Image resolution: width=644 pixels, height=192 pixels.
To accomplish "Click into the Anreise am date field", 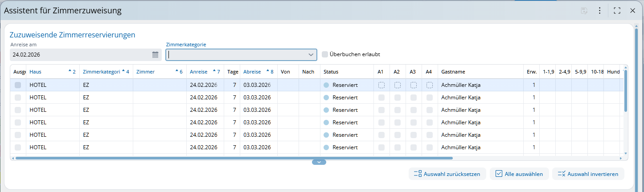I will pyautogui.click(x=80, y=55).
